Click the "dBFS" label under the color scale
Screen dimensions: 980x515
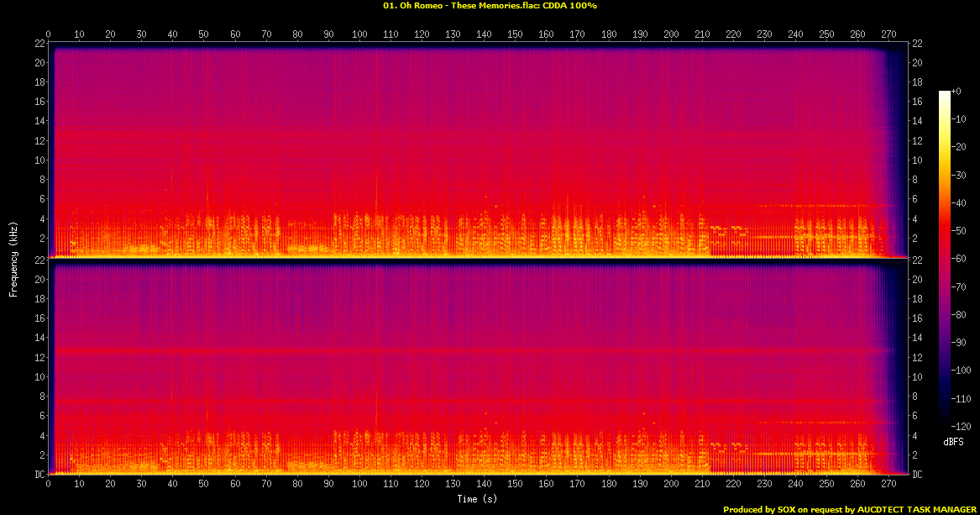(x=953, y=442)
